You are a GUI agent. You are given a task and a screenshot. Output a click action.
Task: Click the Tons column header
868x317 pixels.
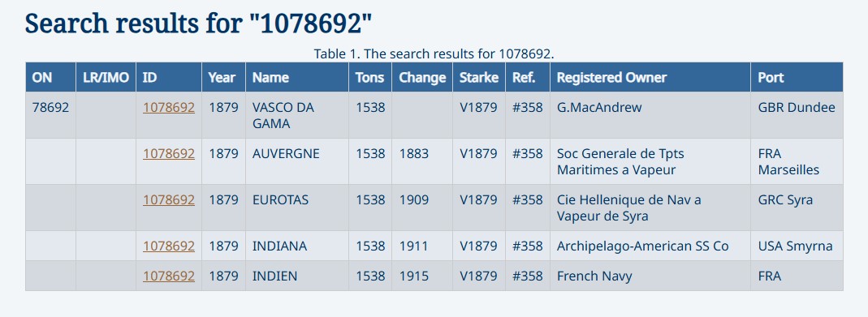[370, 77]
